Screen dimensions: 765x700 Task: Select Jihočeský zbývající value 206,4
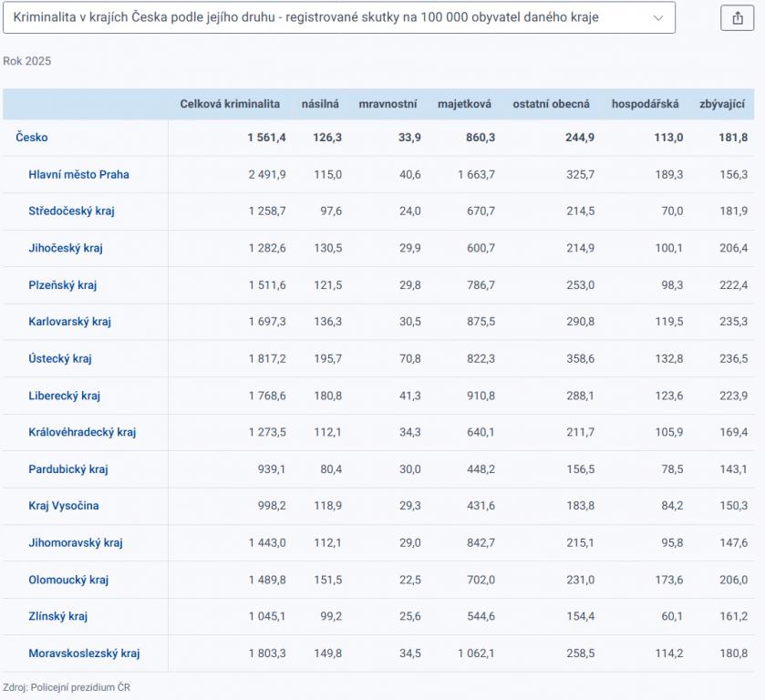click(x=734, y=248)
